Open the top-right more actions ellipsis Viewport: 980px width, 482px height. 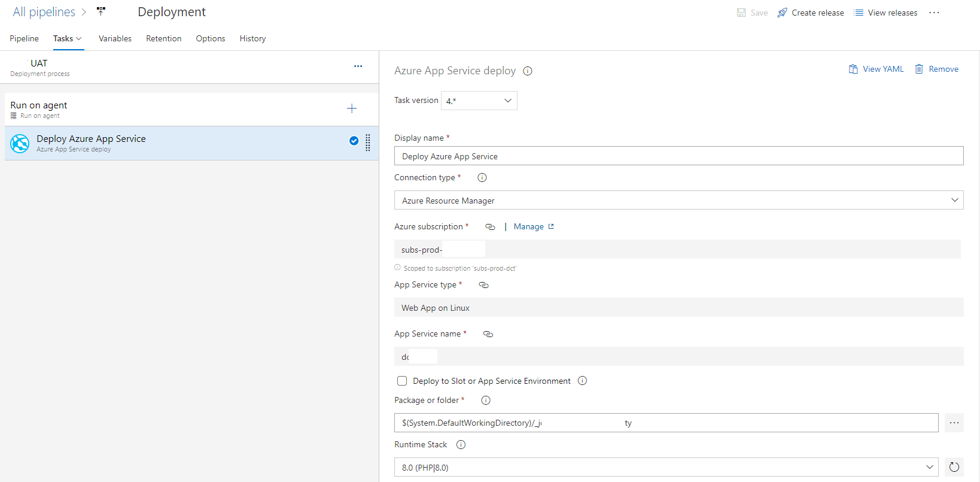click(x=934, y=13)
